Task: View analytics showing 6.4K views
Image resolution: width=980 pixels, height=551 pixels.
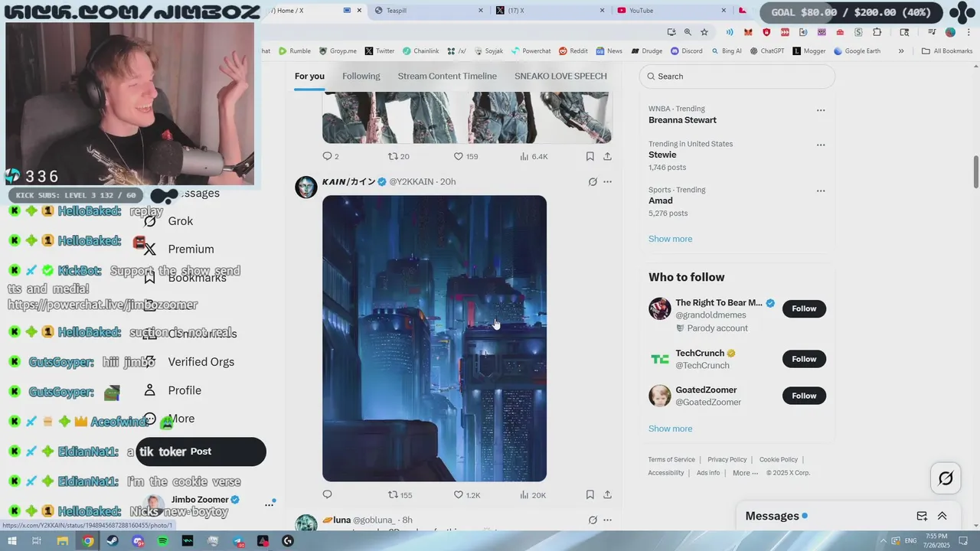Action: tap(534, 156)
